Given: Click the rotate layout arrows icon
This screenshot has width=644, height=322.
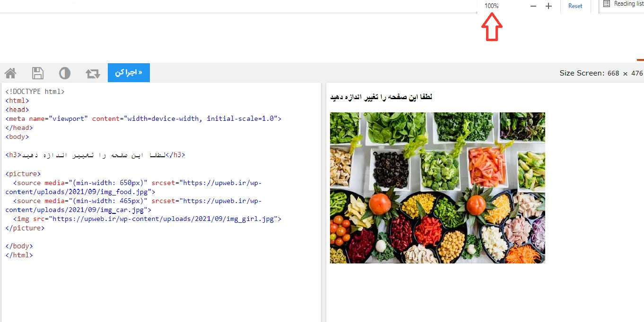Looking at the screenshot, I should (x=93, y=73).
